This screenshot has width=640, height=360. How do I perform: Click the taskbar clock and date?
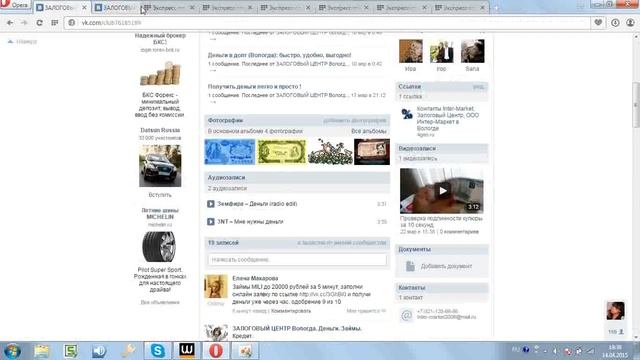click(614, 351)
